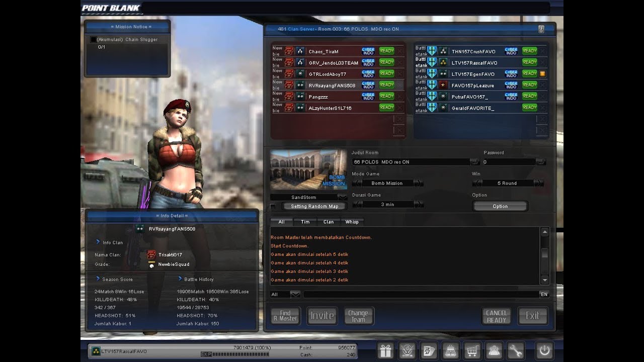Open the Season Score section
Image resolution: width=644 pixels, height=362 pixels.
114,279
